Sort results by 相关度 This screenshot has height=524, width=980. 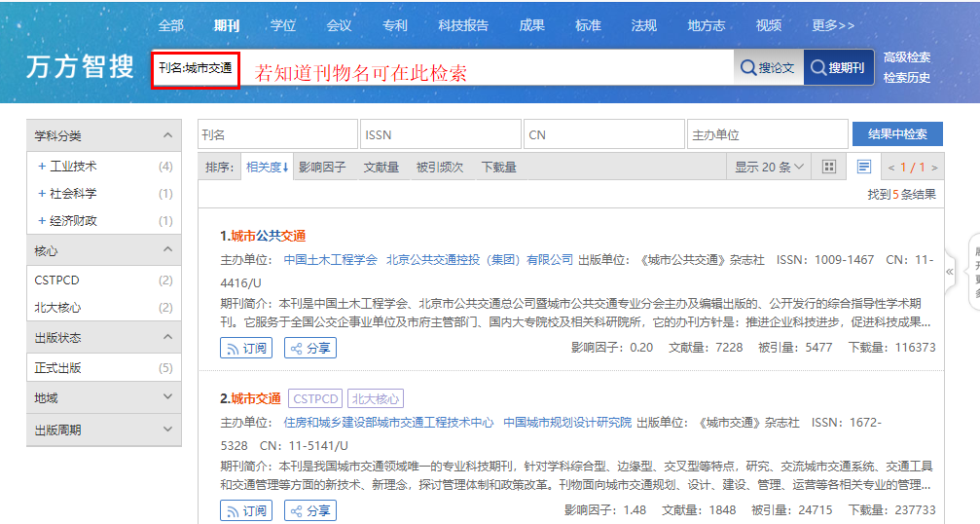pos(267,167)
